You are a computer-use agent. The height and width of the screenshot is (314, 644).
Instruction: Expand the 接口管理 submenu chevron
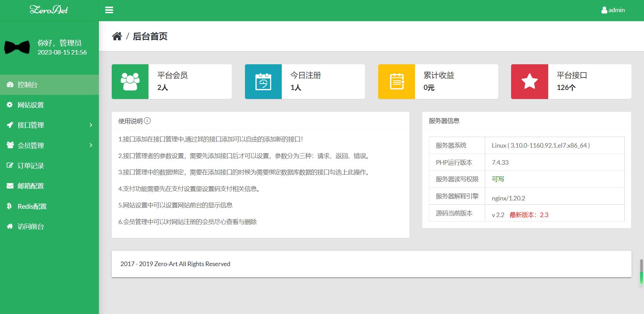[x=91, y=125]
